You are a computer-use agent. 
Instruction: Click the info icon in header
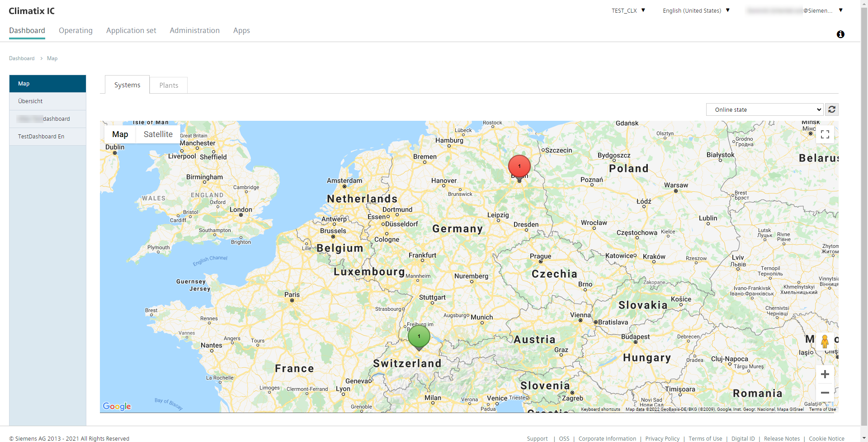840,34
